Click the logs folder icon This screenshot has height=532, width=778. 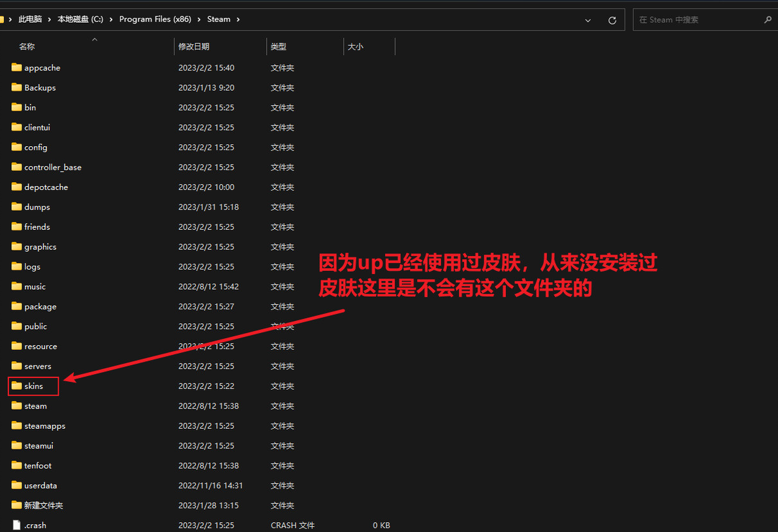coord(16,266)
